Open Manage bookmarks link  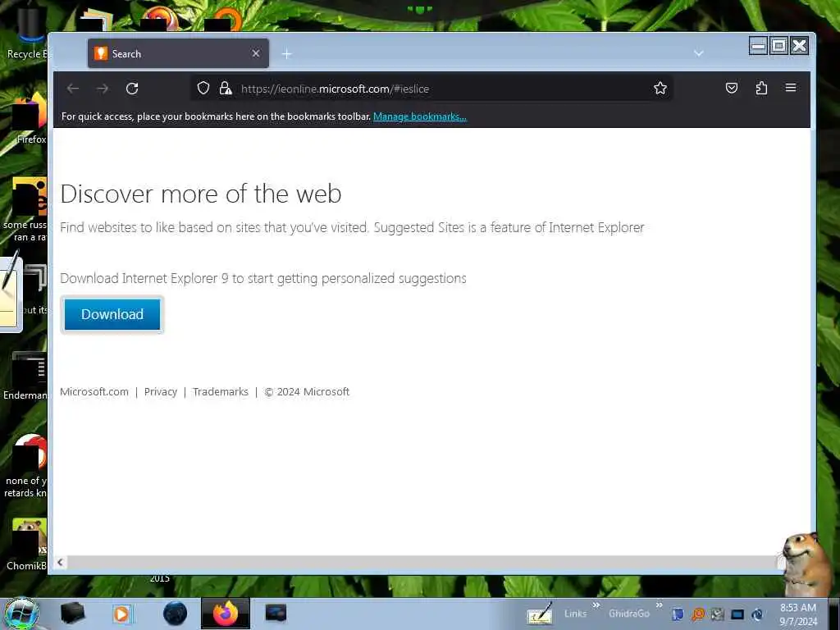(419, 116)
